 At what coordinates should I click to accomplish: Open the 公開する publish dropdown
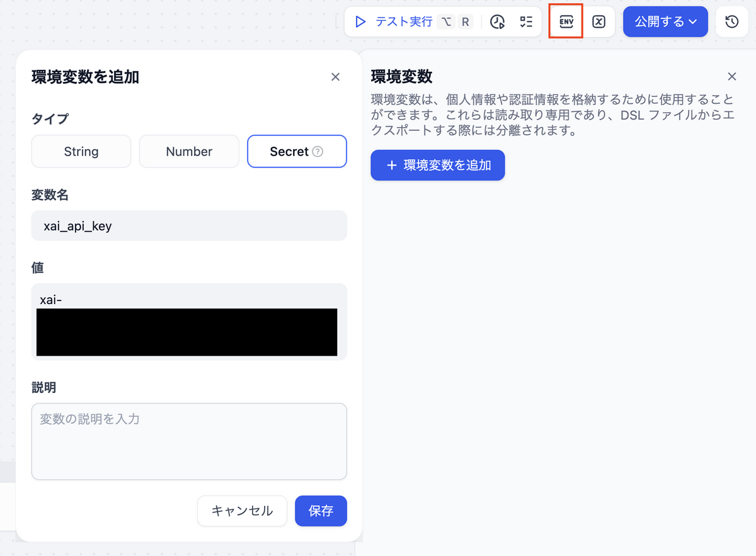pos(665,21)
